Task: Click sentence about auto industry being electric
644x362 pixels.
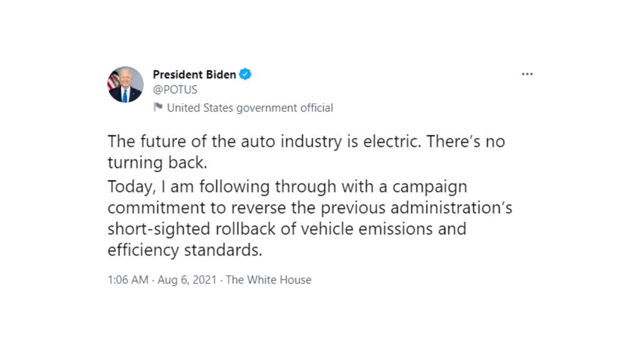Action: [x=264, y=142]
